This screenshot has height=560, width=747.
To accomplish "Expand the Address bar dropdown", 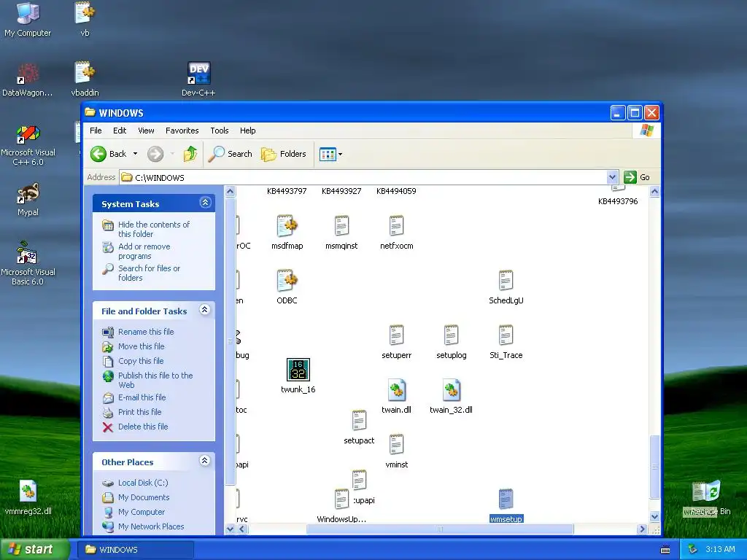I will click(612, 178).
